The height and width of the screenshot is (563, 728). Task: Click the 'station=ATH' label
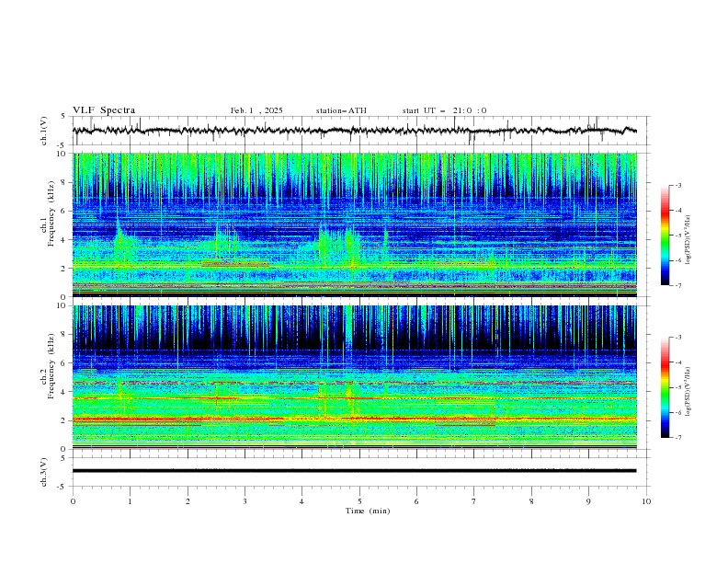tap(341, 110)
